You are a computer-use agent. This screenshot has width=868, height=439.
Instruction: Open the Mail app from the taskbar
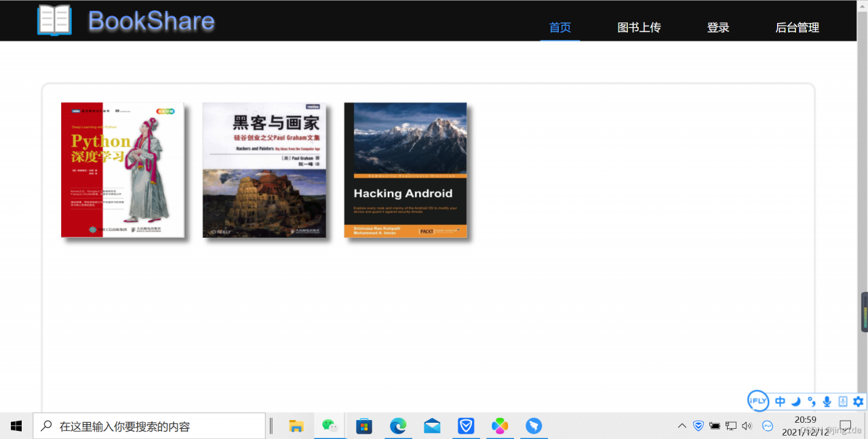[432, 426]
